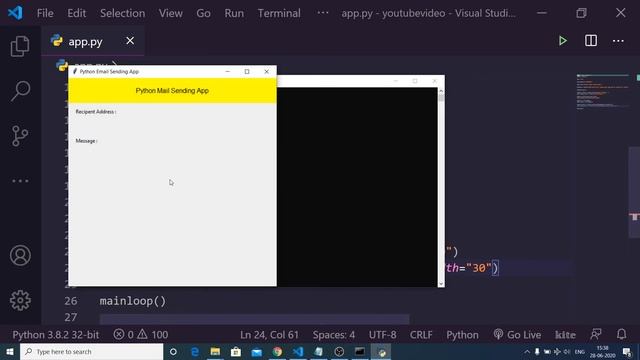Open Action Center notifications icon
Image resolution: width=640 pixels, height=360 pixels.
pos(627,352)
